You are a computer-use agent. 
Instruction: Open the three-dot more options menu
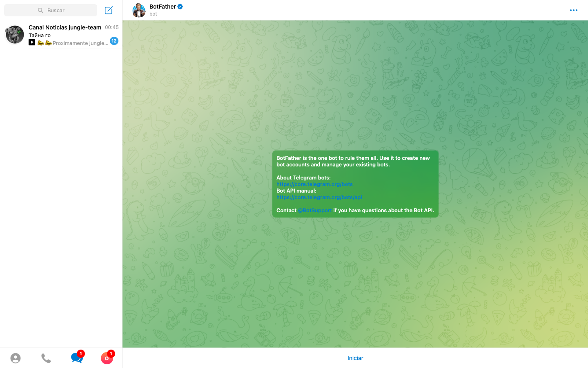[x=573, y=10]
